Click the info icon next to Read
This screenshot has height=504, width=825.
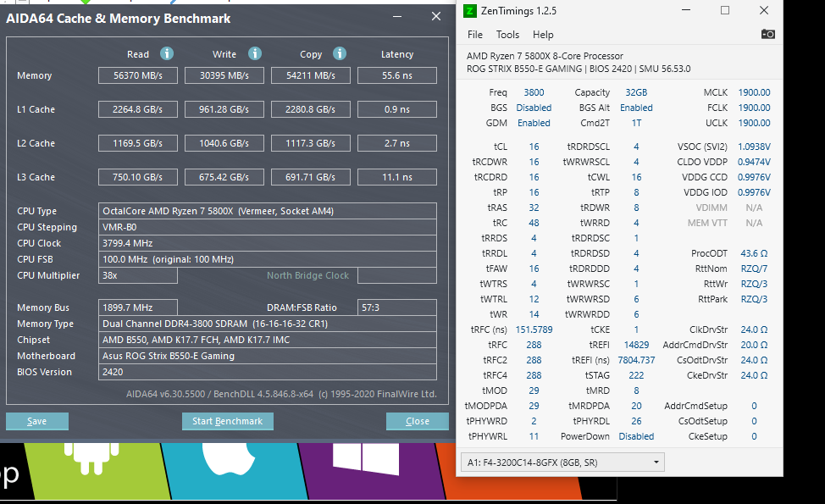click(x=167, y=53)
